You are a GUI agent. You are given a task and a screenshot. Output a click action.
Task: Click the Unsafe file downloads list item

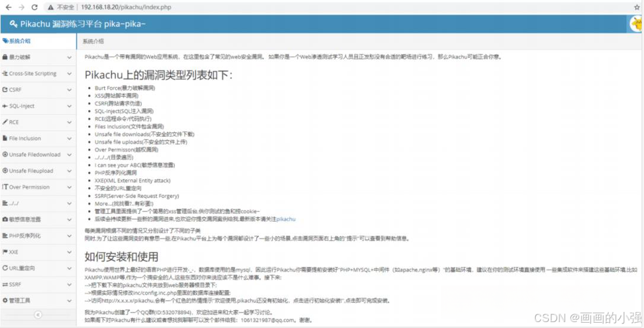point(144,134)
